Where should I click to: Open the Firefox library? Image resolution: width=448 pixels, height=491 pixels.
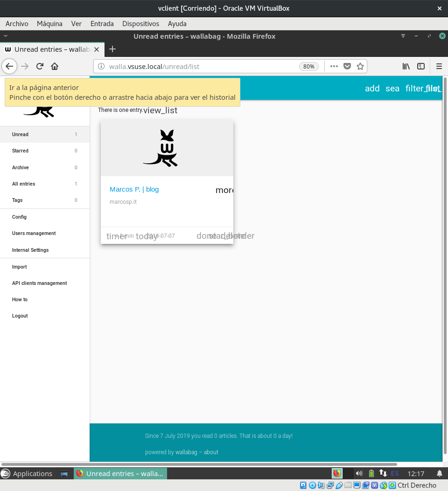click(x=406, y=66)
